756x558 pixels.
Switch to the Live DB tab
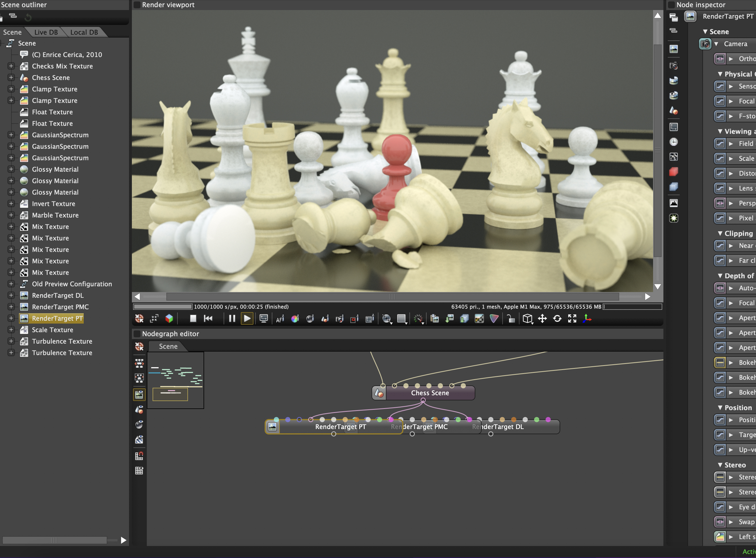coord(46,32)
